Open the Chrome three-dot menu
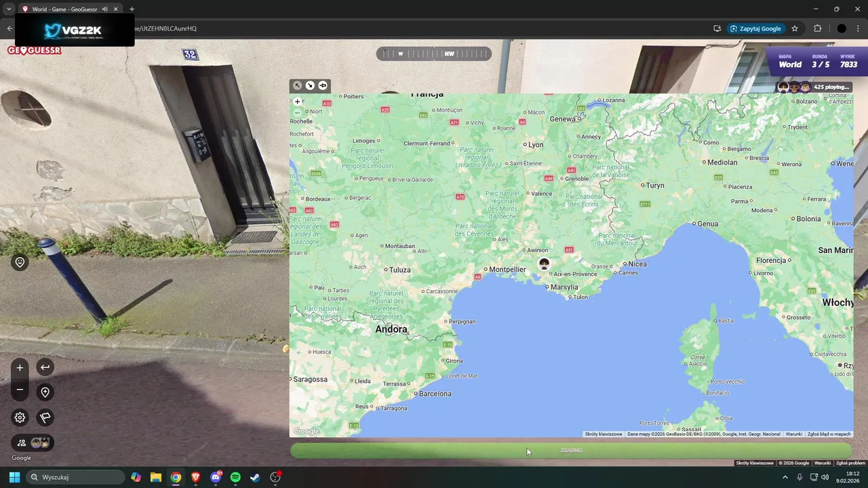 [859, 28]
